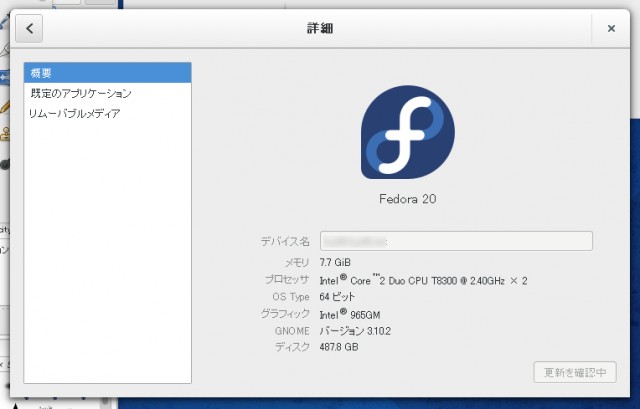Click the 64 ビット OS type value
Image resolution: width=640 pixels, height=409 pixels.
click(x=337, y=296)
